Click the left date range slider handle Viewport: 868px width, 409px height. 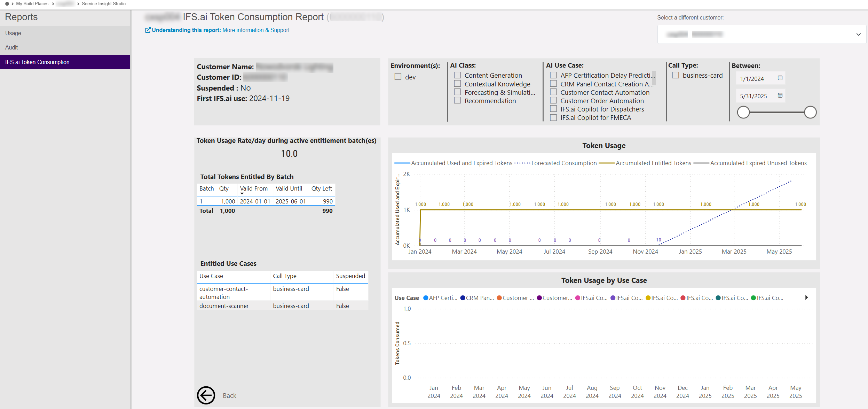tap(743, 112)
